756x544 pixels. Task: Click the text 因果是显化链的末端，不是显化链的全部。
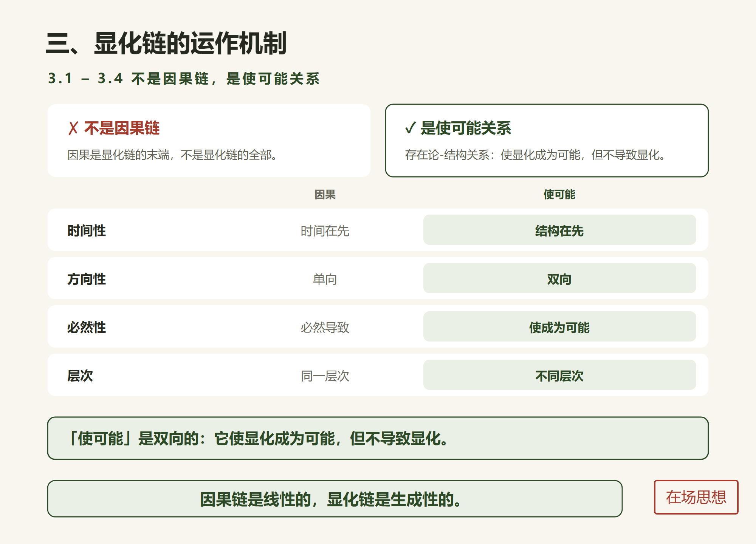(x=173, y=155)
